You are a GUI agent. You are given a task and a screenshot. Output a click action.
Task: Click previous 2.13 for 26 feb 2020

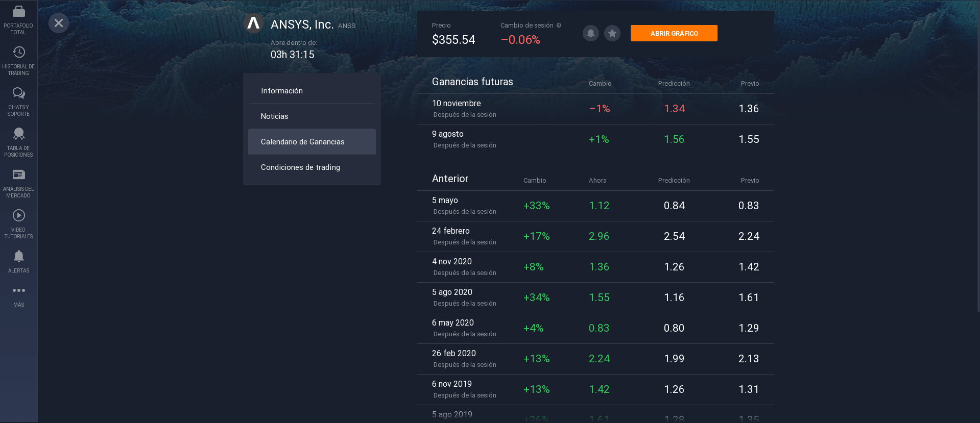click(x=749, y=359)
